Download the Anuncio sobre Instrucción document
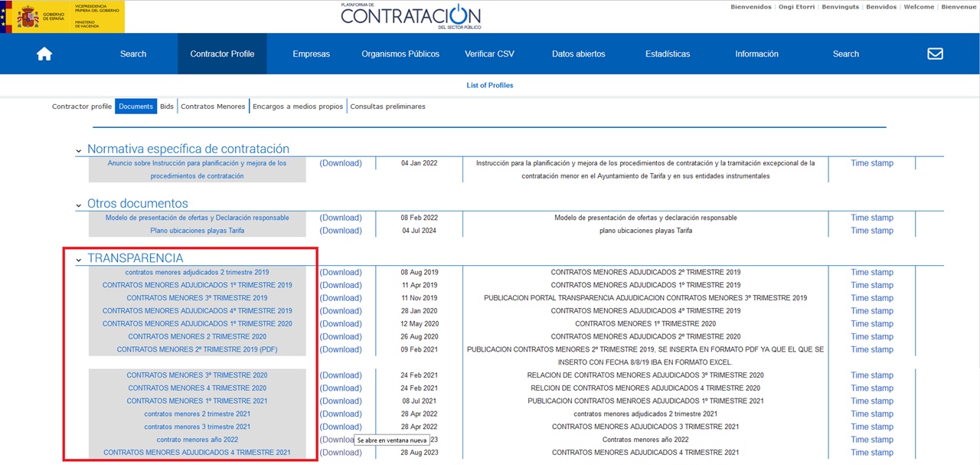The image size is (980, 465). pos(341,163)
